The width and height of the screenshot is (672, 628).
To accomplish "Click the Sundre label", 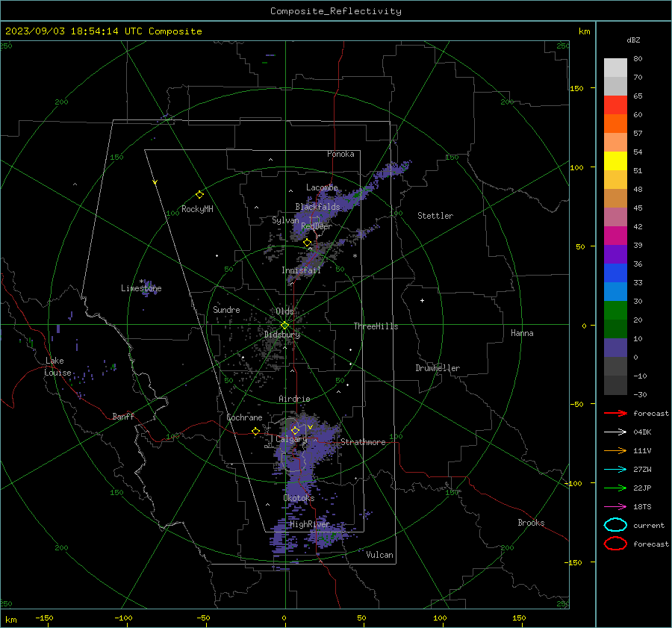I will [226, 309].
